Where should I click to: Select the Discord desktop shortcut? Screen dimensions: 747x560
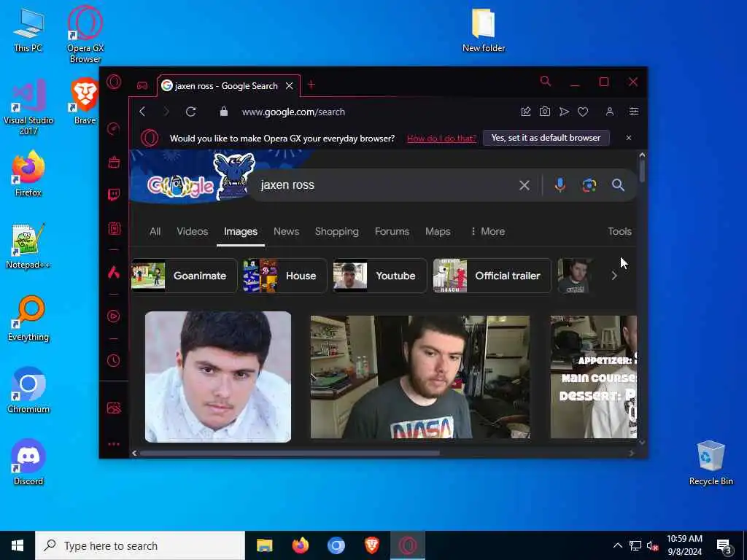point(28,462)
